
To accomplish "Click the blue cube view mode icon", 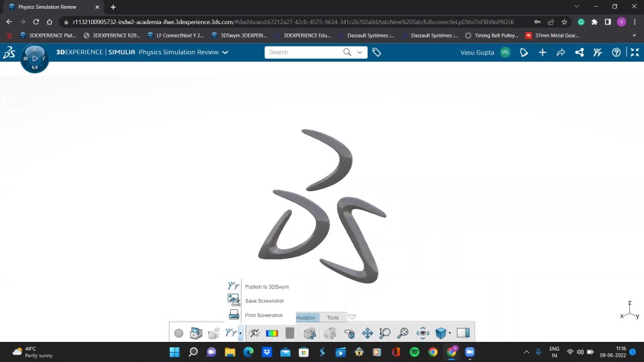I will click(441, 333).
